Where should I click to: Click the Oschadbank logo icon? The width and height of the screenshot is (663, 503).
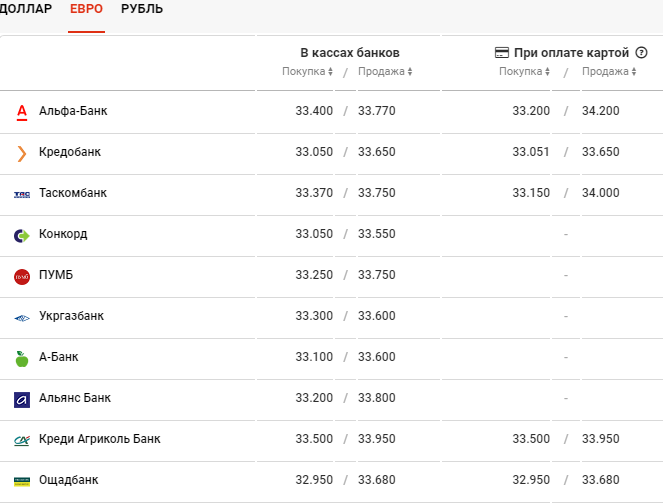[x=22, y=481]
